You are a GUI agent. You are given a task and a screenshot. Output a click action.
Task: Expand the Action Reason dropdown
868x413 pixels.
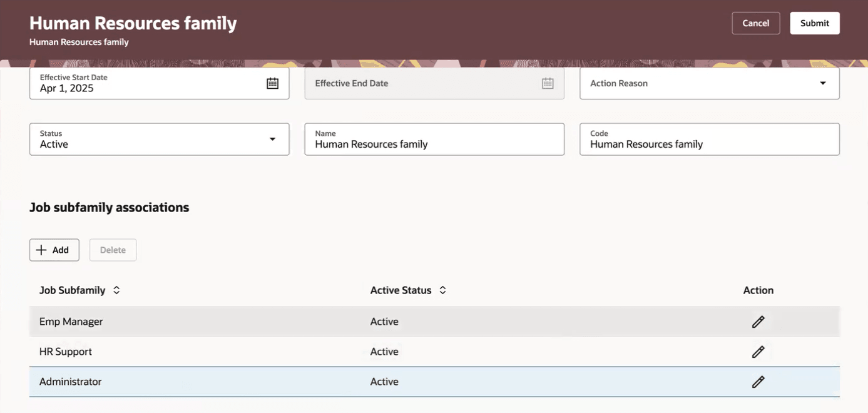(x=823, y=83)
